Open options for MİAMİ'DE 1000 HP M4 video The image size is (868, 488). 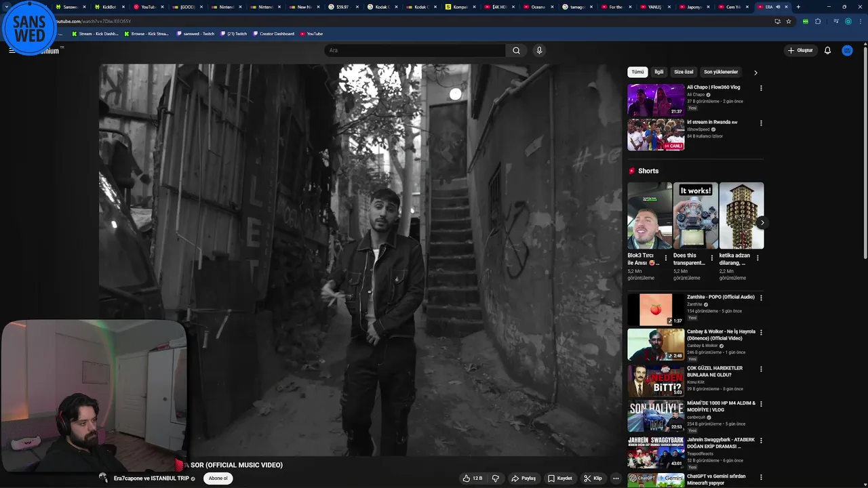pyautogui.click(x=761, y=404)
